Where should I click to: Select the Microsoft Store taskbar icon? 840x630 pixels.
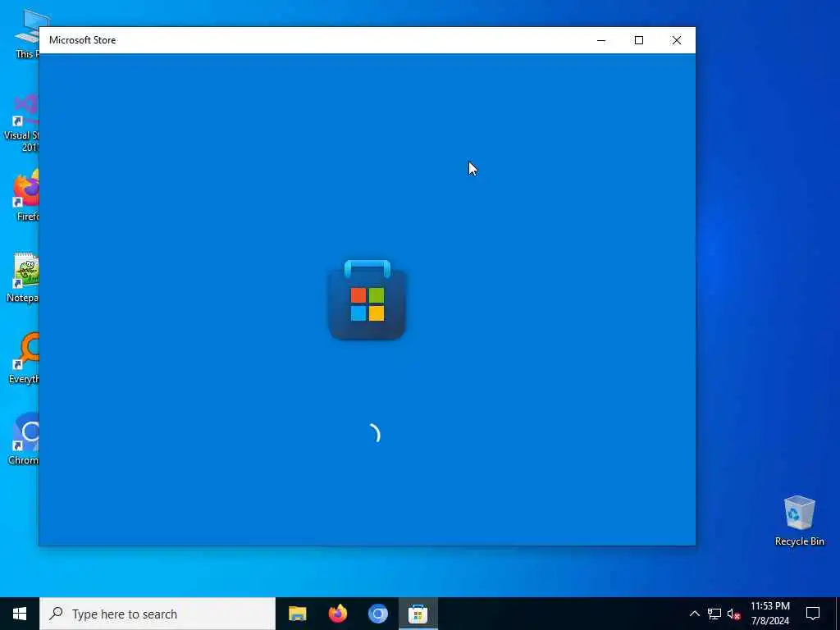click(418, 614)
